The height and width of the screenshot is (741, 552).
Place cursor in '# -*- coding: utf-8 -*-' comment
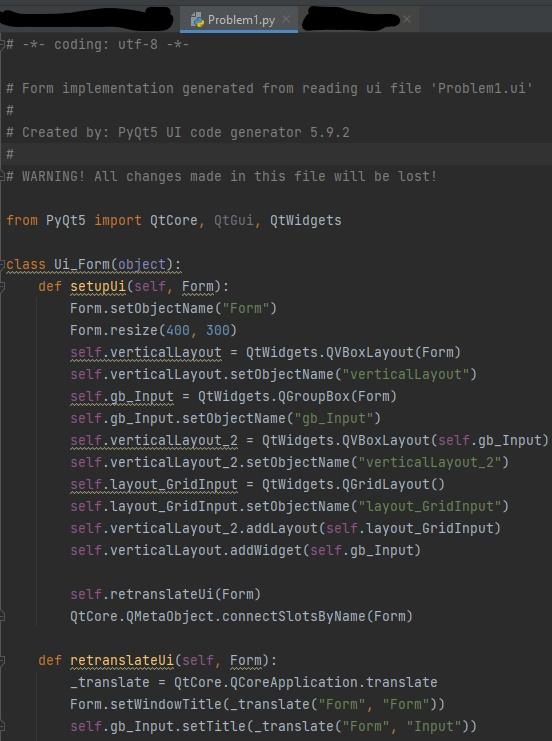tap(97, 44)
